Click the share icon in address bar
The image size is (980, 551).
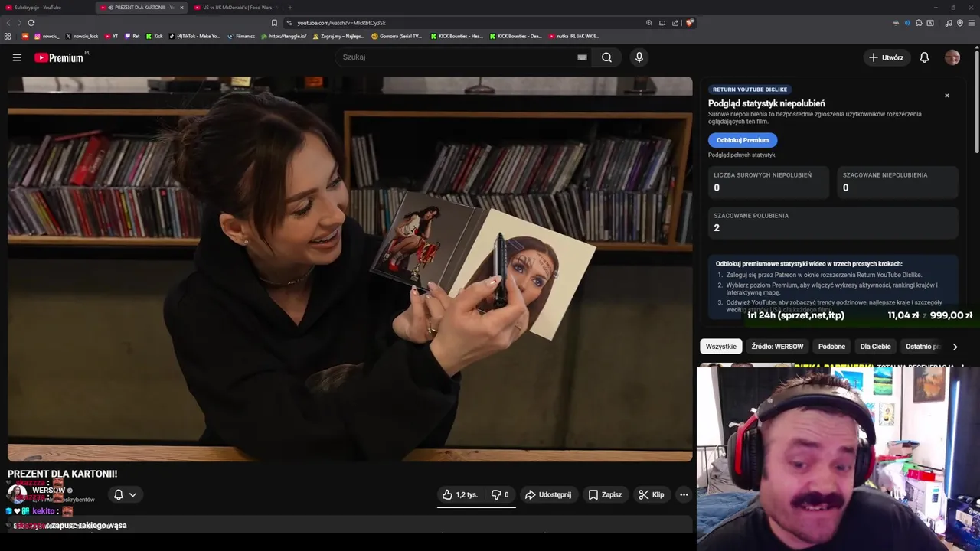tap(675, 23)
